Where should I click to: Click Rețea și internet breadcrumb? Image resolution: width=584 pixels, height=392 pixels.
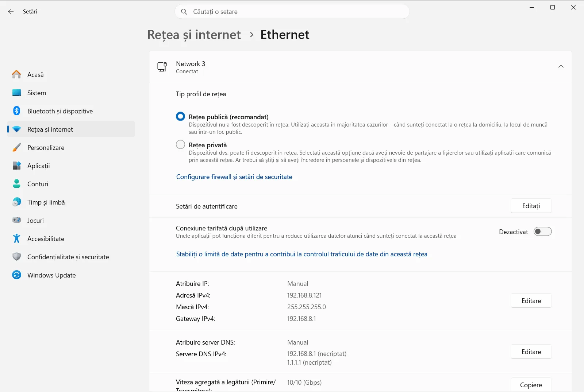coord(194,35)
